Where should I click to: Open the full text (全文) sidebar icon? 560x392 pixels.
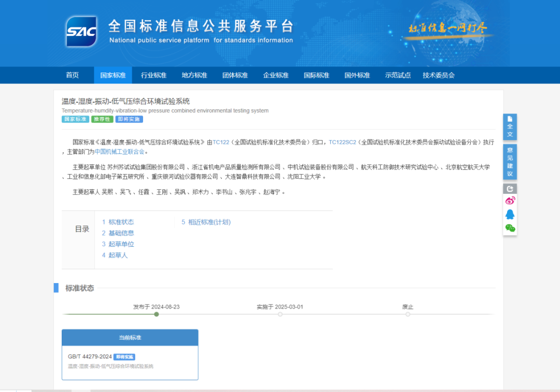coord(510,127)
